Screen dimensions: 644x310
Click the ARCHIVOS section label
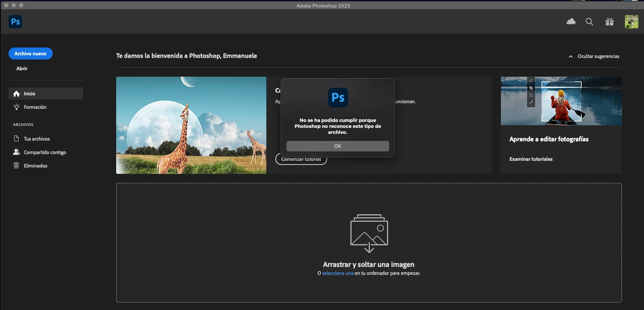(x=23, y=125)
